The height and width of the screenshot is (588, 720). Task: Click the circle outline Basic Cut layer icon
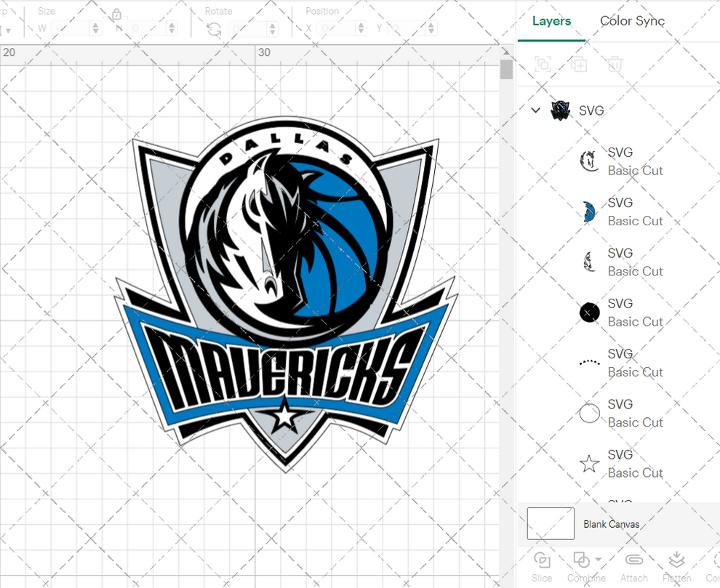click(x=589, y=413)
